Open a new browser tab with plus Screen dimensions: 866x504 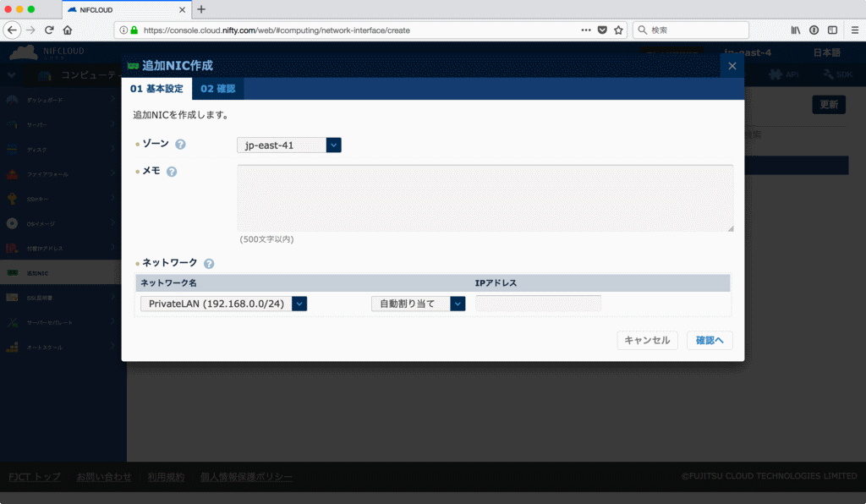pyautogui.click(x=201, y=9)
